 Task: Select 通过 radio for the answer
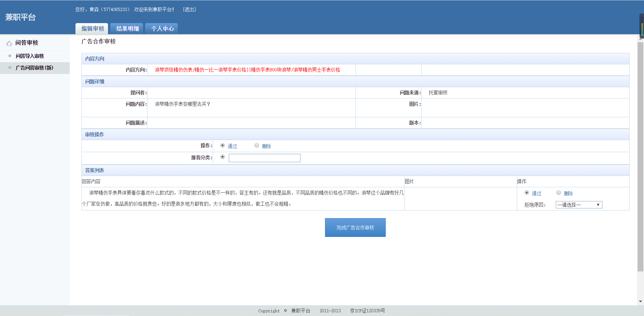tap(527, 193)
